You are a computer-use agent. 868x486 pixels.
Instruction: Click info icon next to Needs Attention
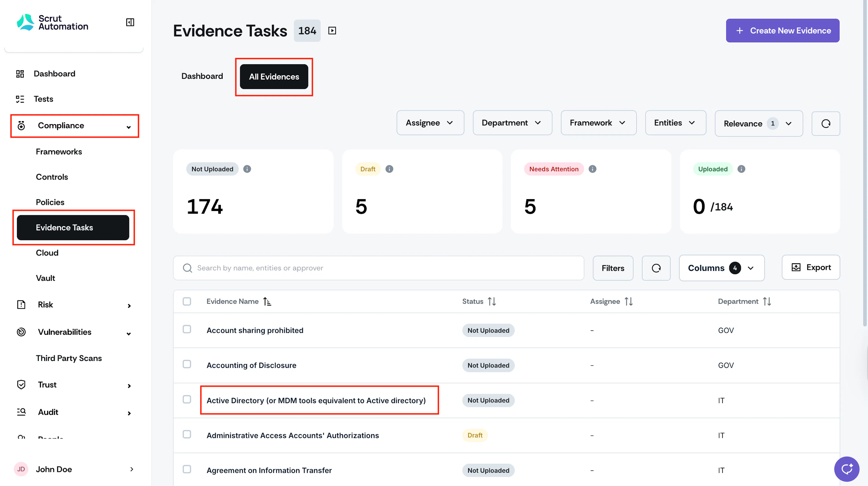[x=592, y=169]
